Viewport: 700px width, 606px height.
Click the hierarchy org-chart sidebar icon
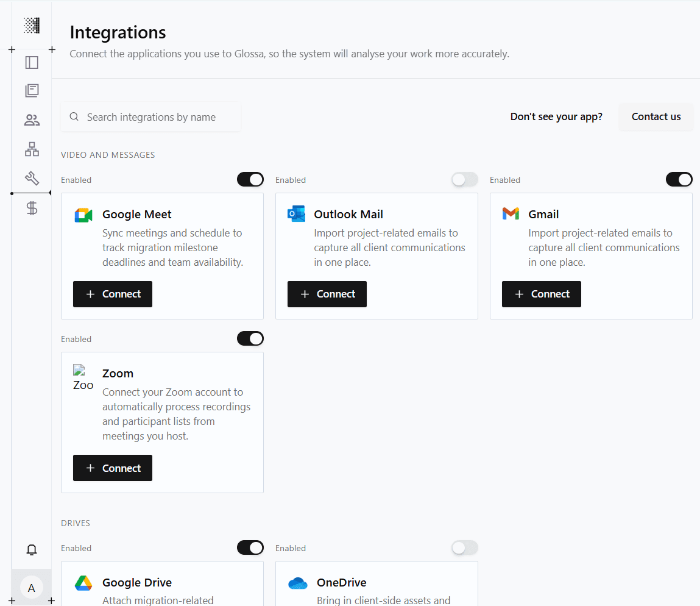[x=31, y=149]
